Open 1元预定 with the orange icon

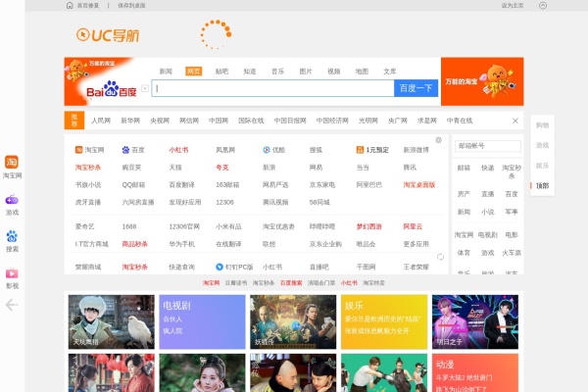(x=372, y=150)
